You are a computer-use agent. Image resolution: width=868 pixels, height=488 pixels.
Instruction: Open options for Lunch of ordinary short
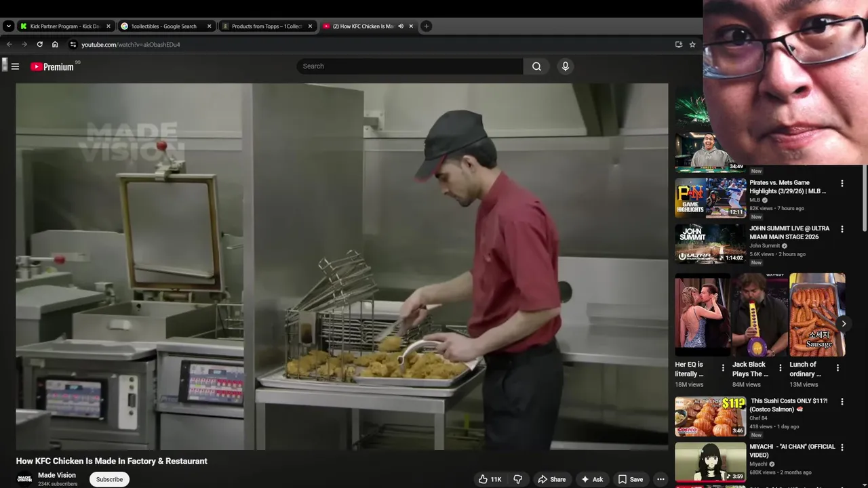tap(837, 368)
